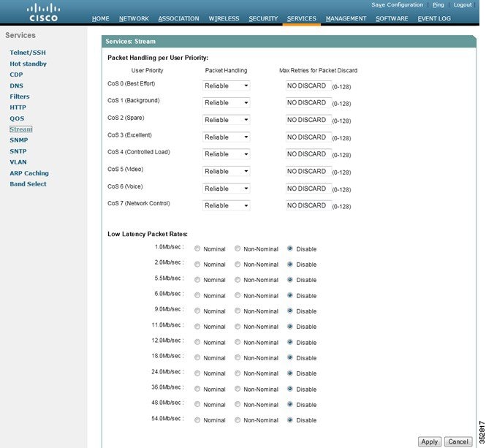
Task: Open CoS 0 Best Effort packet handling dropdown
Action: [x=227, y=86]
